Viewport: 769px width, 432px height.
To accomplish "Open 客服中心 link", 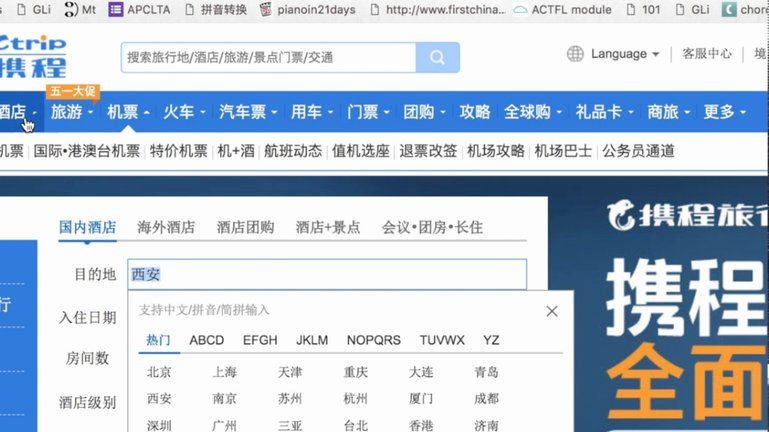I will pyautogui.click(x=707, y=53).
